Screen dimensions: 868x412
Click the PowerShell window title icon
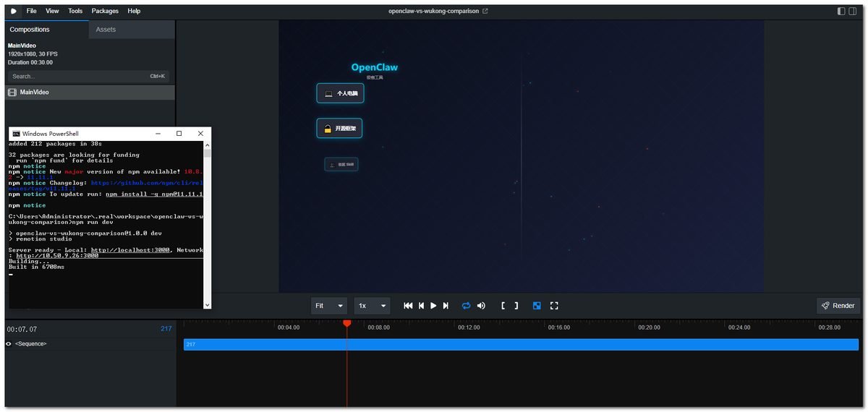click(16, 134)
